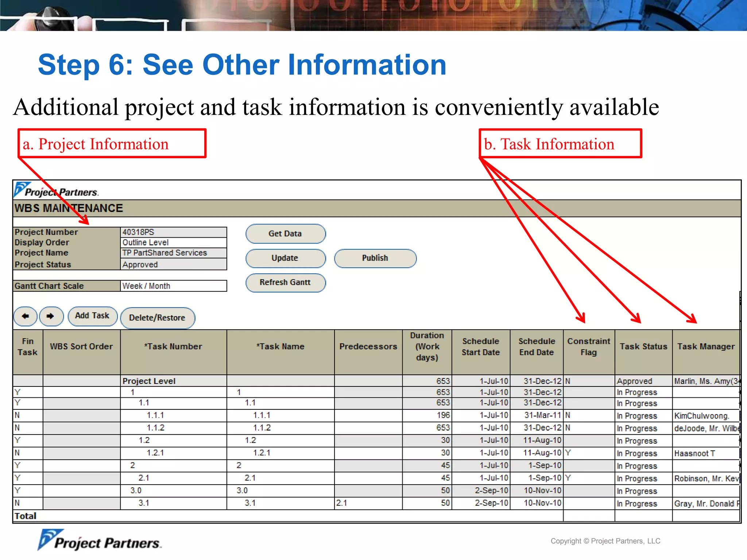Click the Duration (Work days) column header

(x=427, y=352)
